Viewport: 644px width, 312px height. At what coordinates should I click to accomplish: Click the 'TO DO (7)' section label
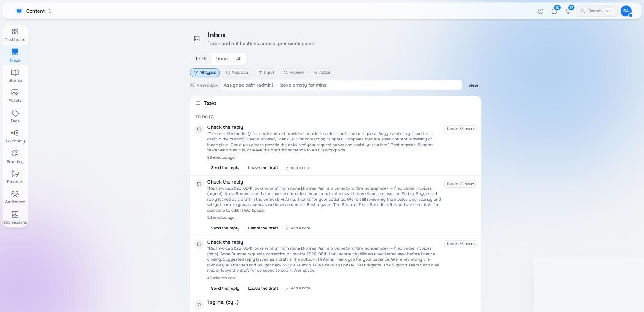[205, 117]
